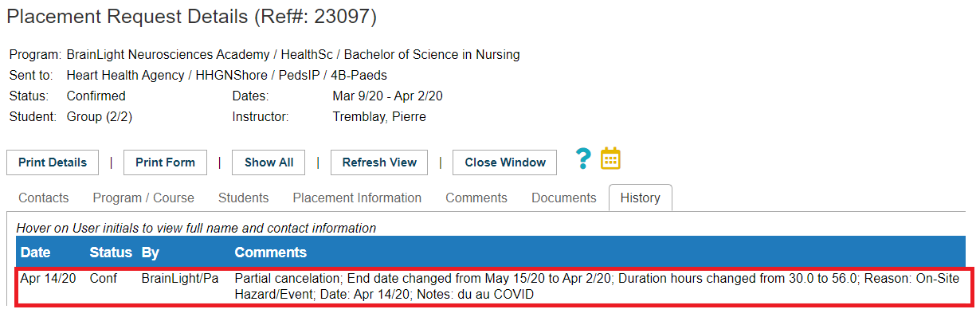Click the Comments column header
The image size is (980, 317).
point(270,252)
